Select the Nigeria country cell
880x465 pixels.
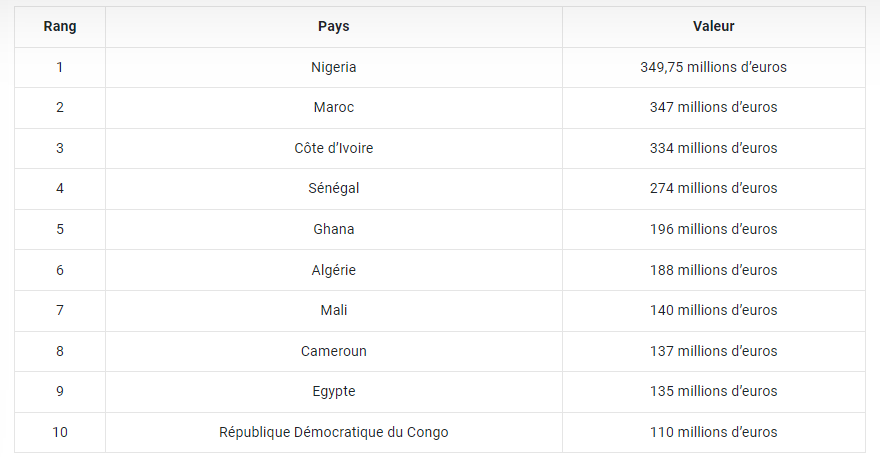334,67
